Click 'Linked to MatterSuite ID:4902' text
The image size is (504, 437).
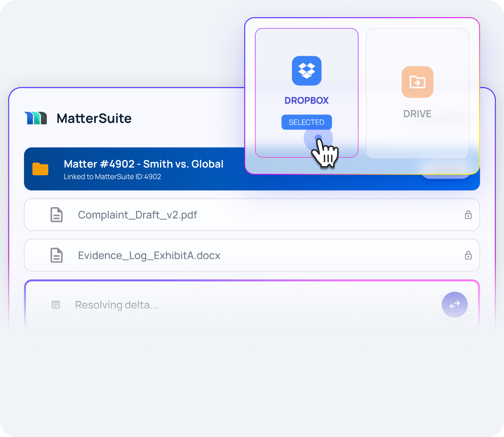click(113, 177)
